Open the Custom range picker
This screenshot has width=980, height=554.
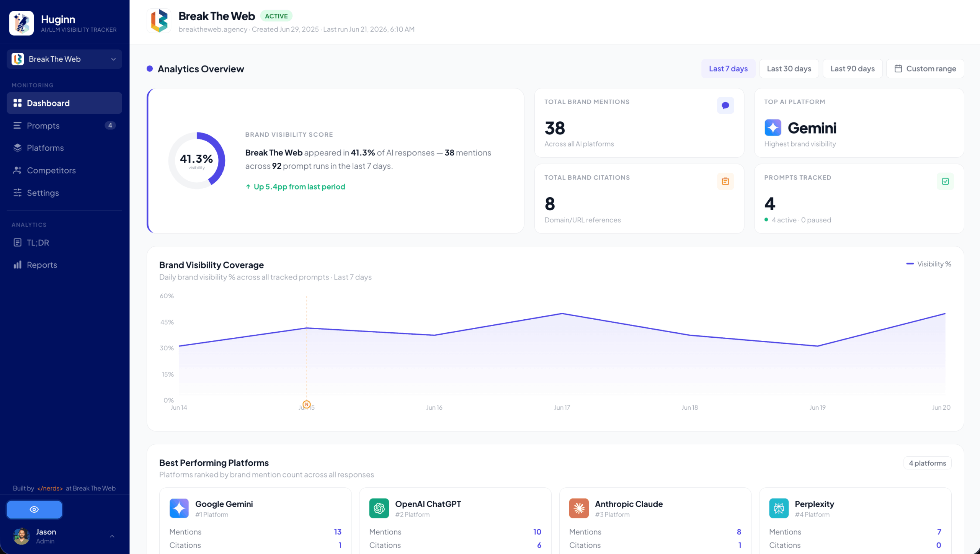pyautogui.click(x=925, y=69)
